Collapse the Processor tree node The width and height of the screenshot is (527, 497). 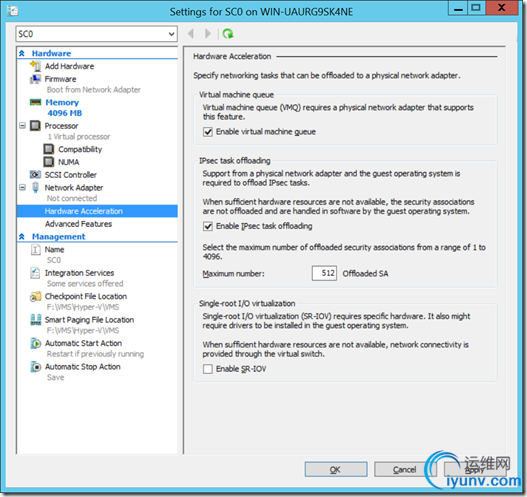(x=23, y=126)
